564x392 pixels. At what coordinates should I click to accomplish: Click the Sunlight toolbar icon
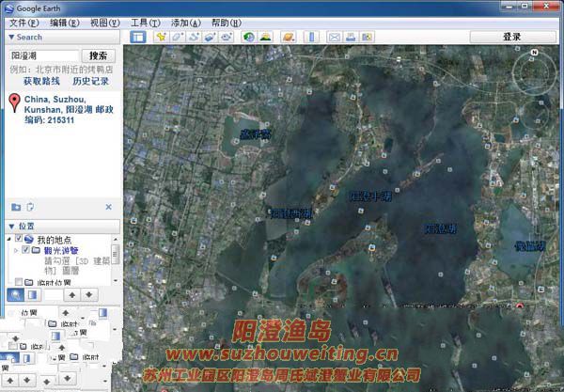[x=265, y=37]
